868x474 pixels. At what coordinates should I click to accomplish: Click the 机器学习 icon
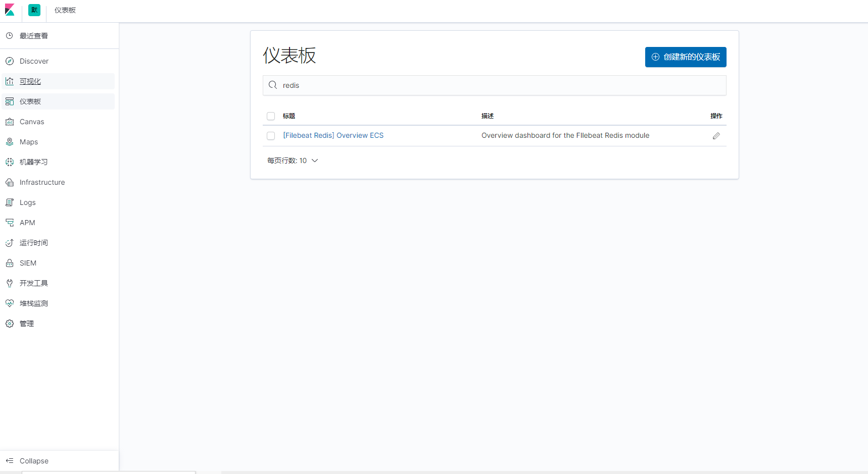[10, 162]
